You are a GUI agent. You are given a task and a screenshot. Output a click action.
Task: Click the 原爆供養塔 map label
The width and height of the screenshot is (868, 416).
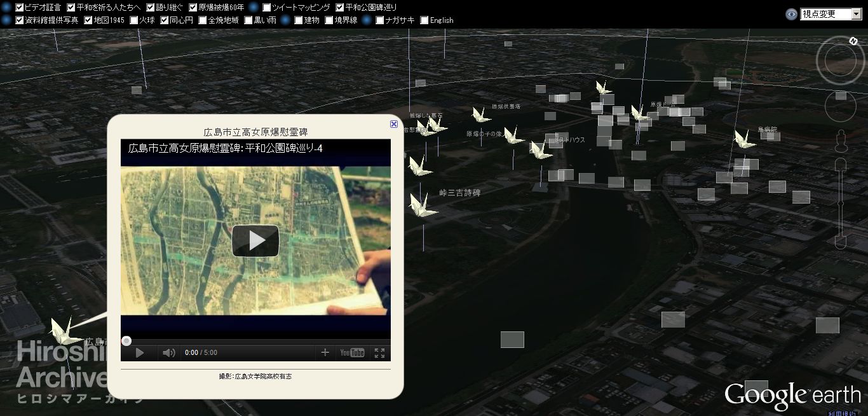coord(506,107)
